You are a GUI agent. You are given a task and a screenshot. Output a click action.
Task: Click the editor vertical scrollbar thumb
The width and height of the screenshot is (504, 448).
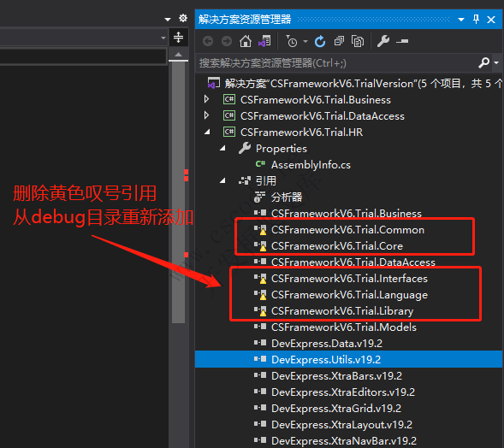pyautogui.click(x=178, y=192)
